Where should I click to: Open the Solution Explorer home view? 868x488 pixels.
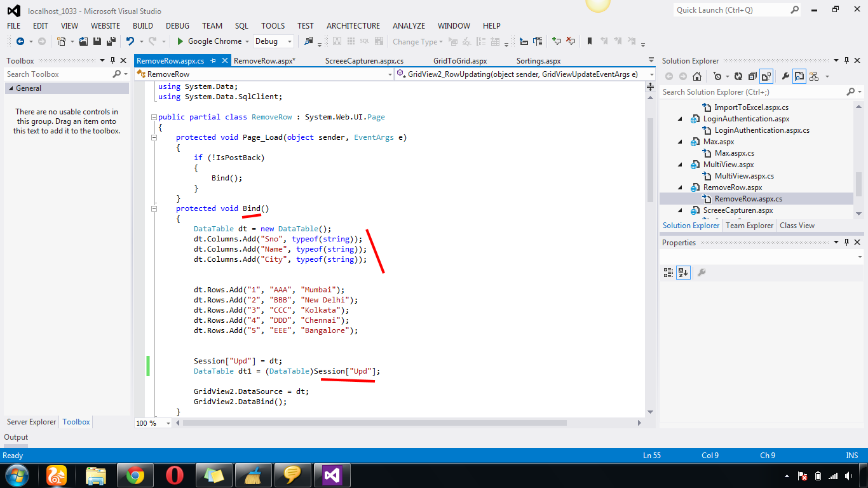click(697, 76)
